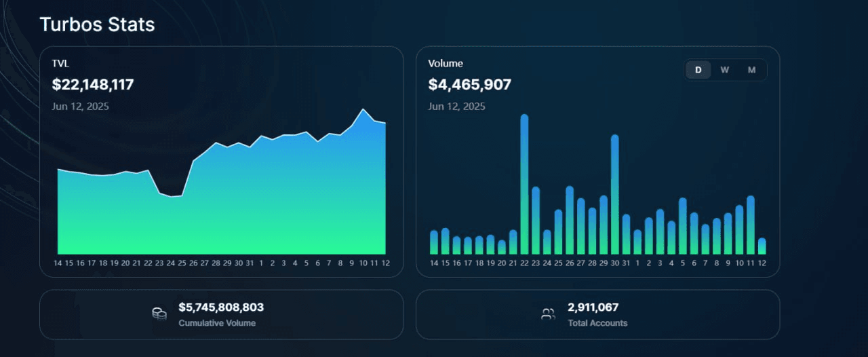Viewport: 868px width, 357px height.
Task: Switch volume chart to M monthly
Action: 751,70
